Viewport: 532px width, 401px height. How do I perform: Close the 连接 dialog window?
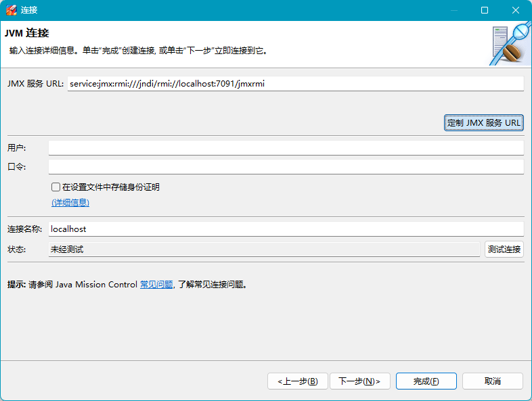(517, 10)
